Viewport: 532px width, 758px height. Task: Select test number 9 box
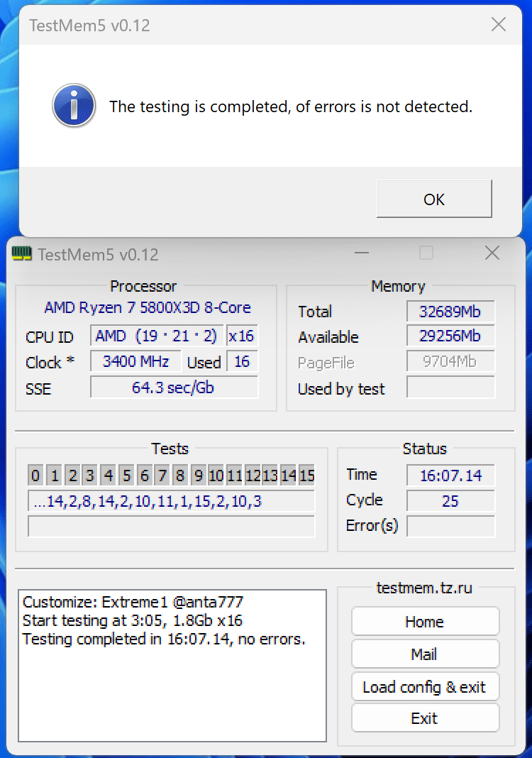click(198, 476)
